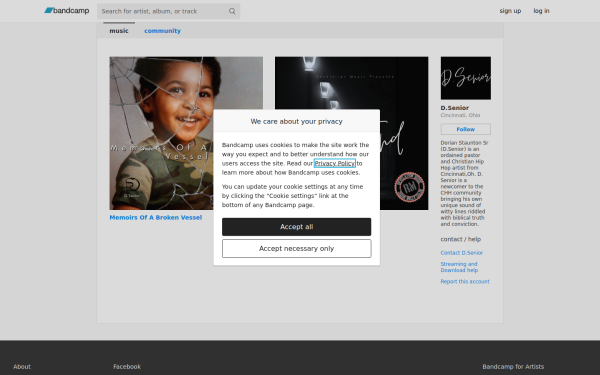Click the Cincinnati, Ohio location text
The image size is (600, 375).
pos(460,115)
